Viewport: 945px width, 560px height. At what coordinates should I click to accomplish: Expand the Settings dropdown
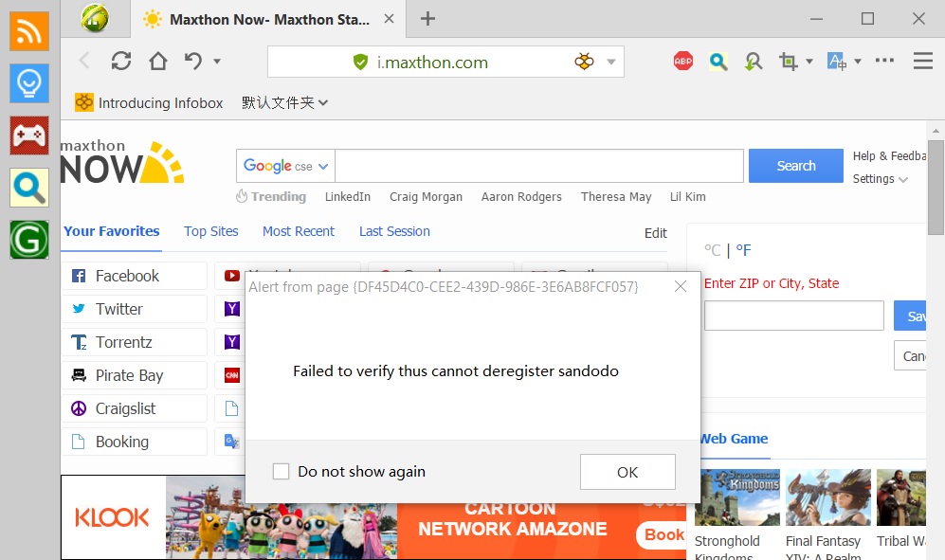click(880, 179)
